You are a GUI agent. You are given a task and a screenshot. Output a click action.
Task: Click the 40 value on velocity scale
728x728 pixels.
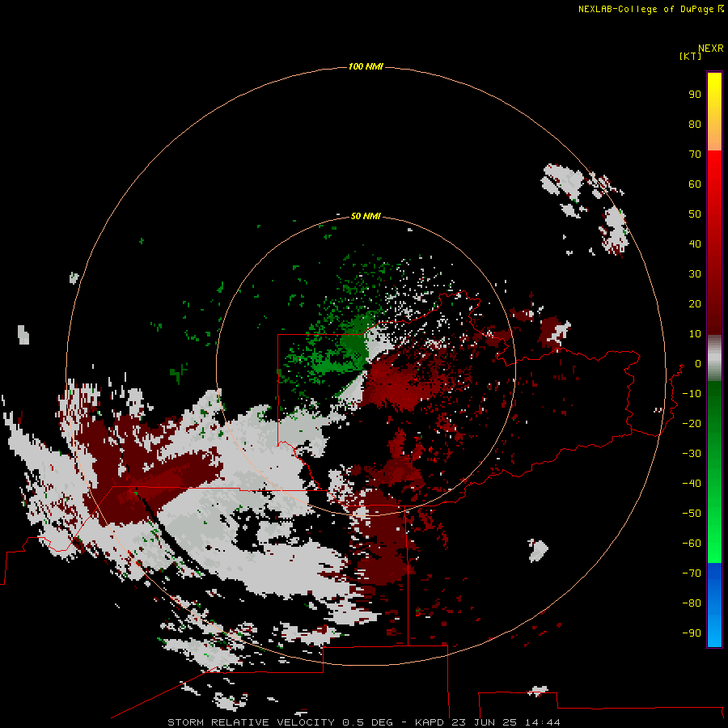[x=695, y=243]
